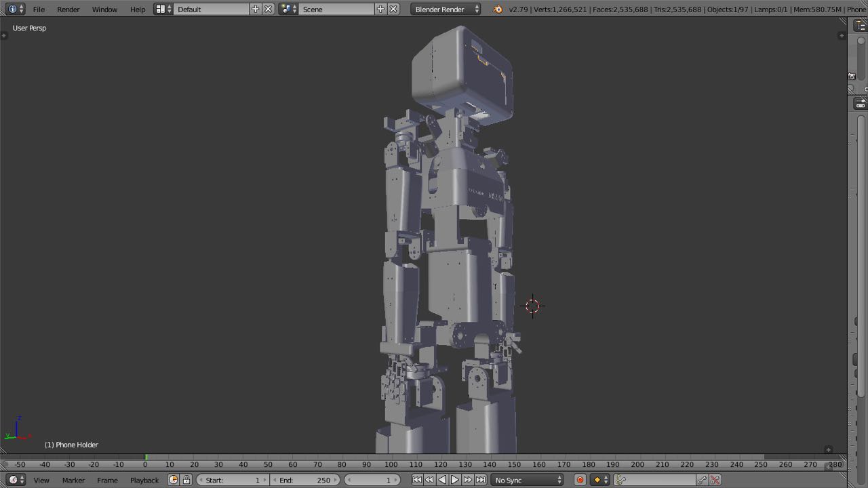Click the End frame field
Screen dimensions: 868x488
[x=304, y=480]
